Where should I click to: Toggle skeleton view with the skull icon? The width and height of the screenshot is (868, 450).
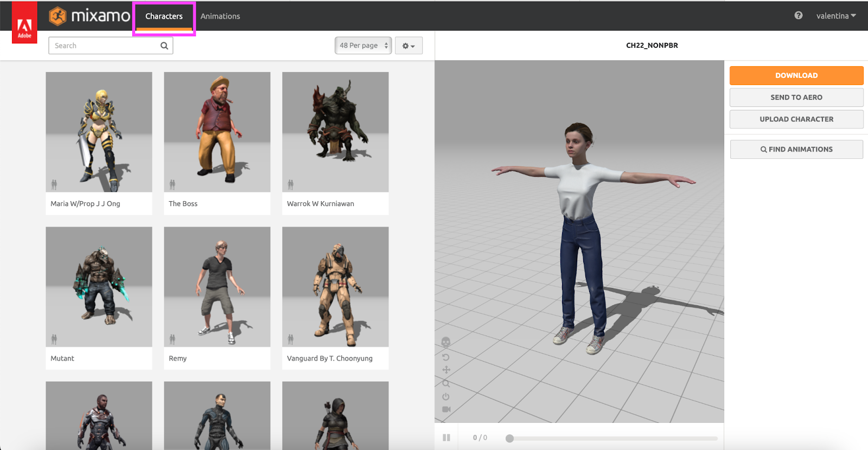[446, 342]
